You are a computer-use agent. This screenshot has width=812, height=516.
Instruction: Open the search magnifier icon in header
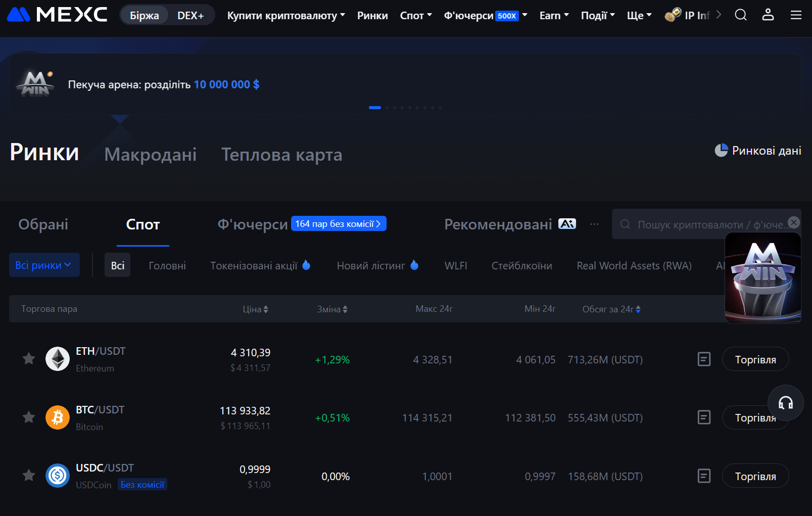point(741,15)
